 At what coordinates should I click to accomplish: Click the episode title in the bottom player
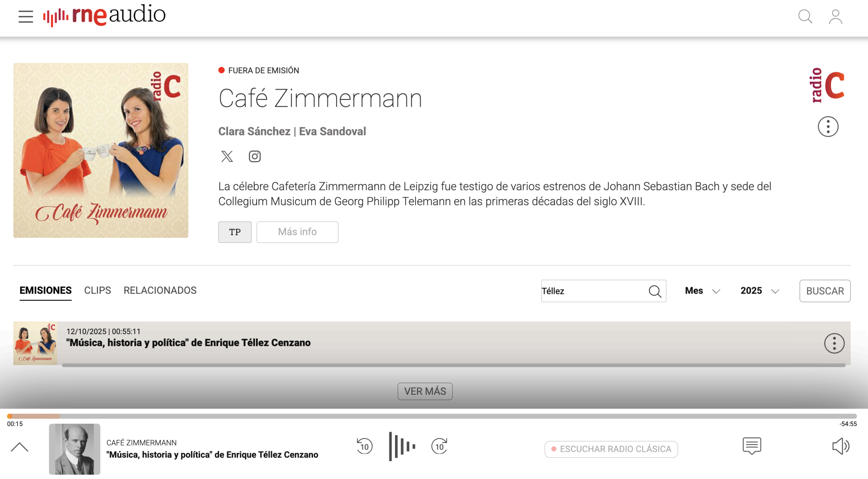click(212, 455)
